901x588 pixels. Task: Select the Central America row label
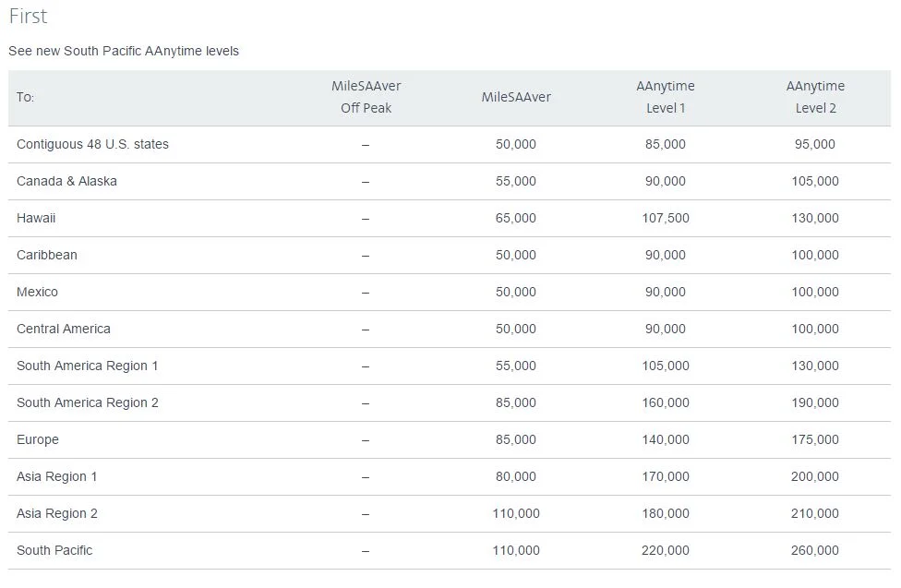pos(63,329)
